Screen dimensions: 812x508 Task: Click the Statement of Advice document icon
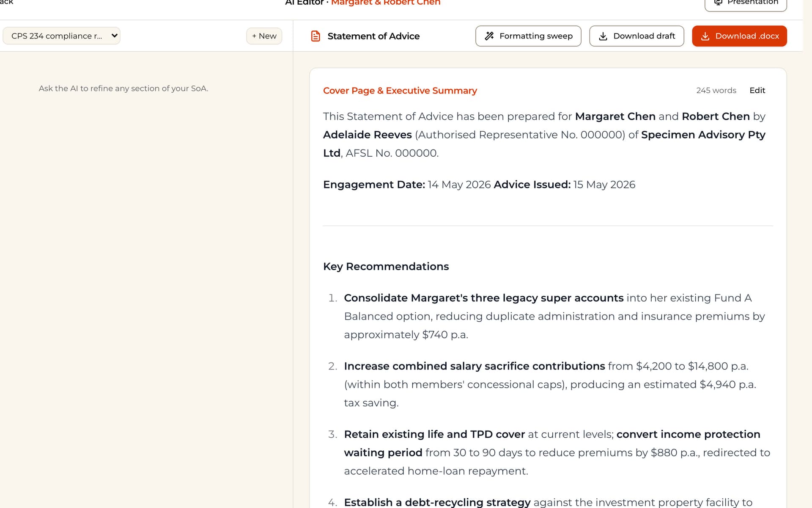pyautogui.click(x=315, y=36)
